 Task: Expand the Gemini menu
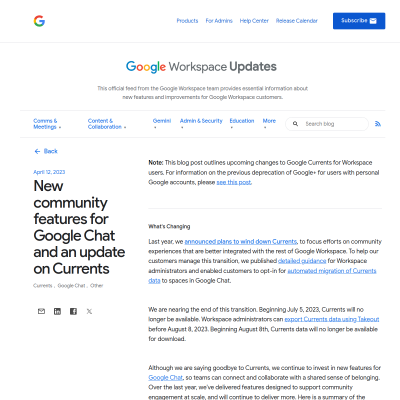point(162,123)
